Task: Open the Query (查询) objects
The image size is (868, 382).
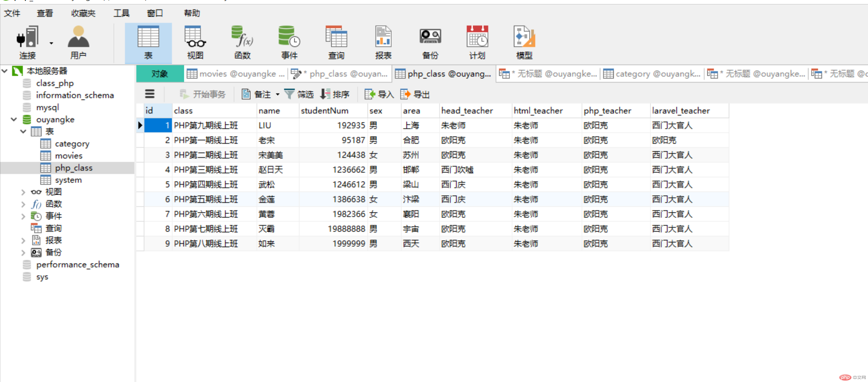Action: pyautogui.click(x=336, y=43)
